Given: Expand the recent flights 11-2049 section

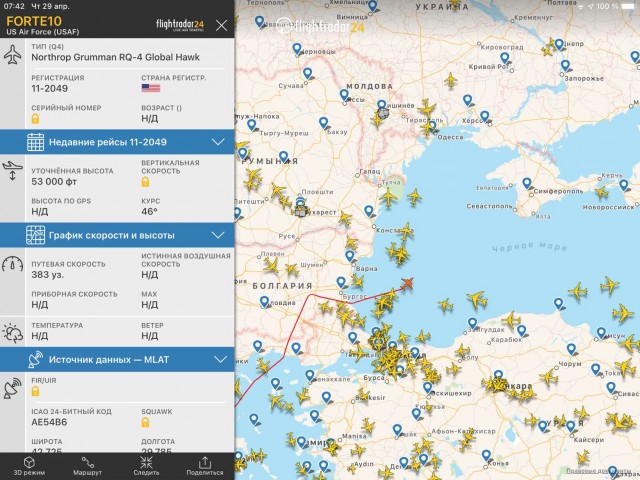Looking at the screenshot, I should pos(117,142).
